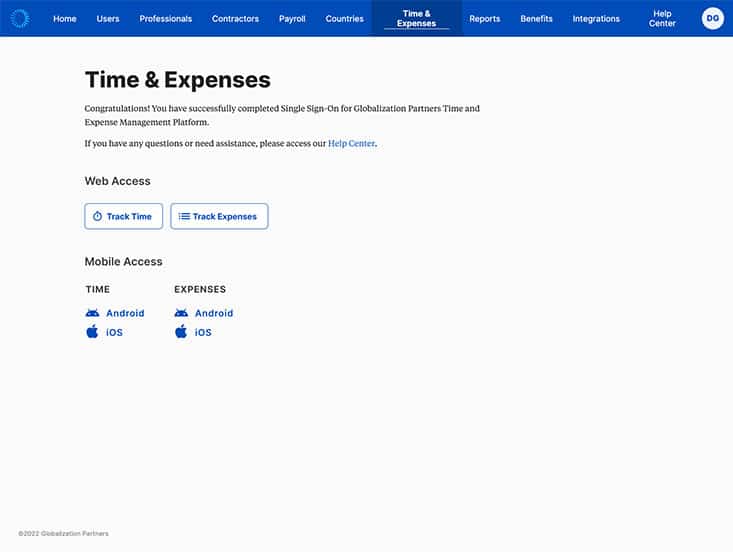733x552 pixels.
Task: Click the Android icon under EXPENSES
Action: (x=181, y=313)
